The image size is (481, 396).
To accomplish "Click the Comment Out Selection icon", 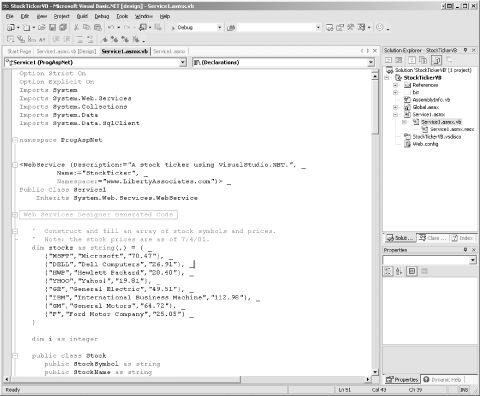I will (80, 39).
